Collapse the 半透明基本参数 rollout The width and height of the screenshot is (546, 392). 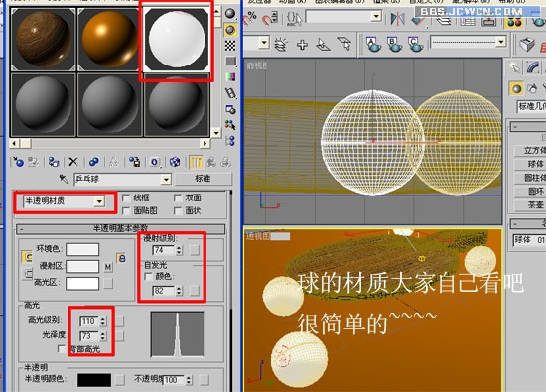(120, 228)
